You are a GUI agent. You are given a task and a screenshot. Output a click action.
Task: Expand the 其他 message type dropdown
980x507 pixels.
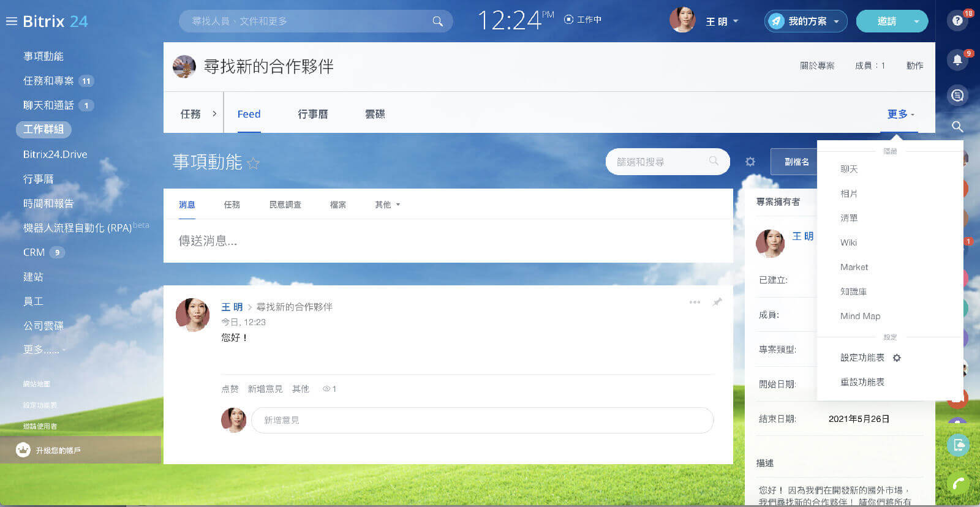(x=387, y=205)
